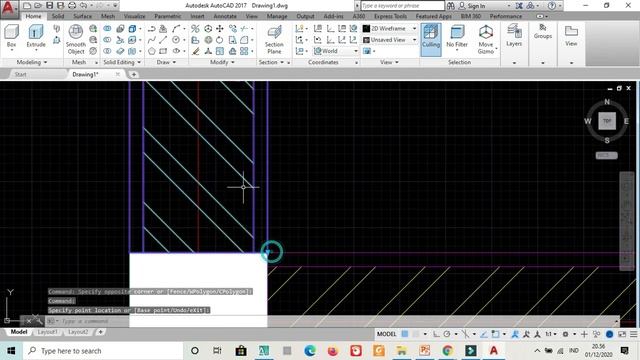
Task: Select the Spline tool in Draw
Action: tap(151, 40)
